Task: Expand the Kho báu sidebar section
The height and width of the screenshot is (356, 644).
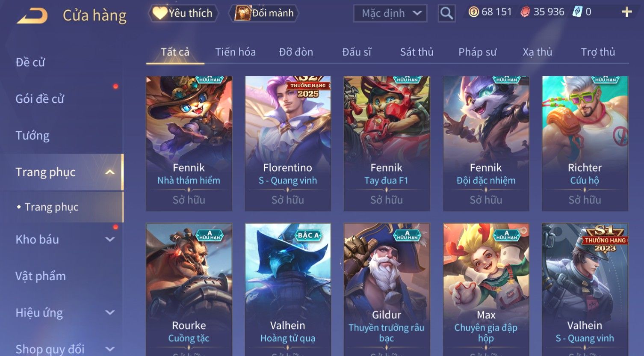Action: pyautogui.click(x=110, y=240)
